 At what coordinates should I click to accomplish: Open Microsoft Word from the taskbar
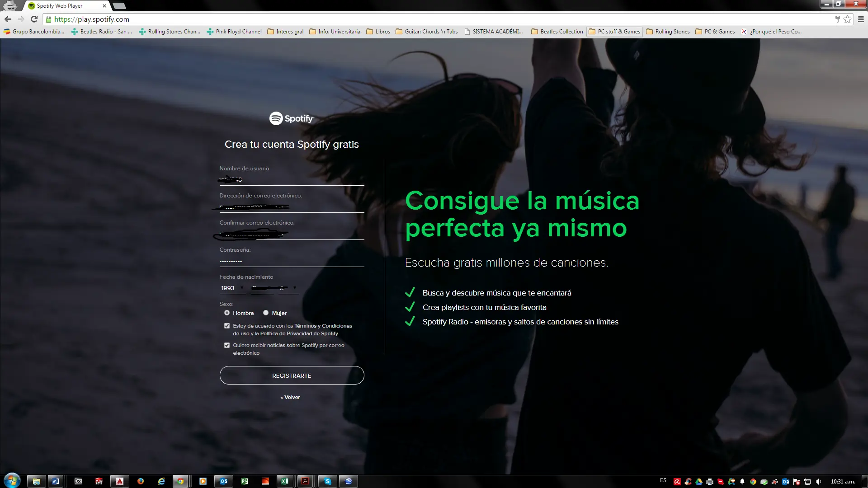click(x=56, y=481)
